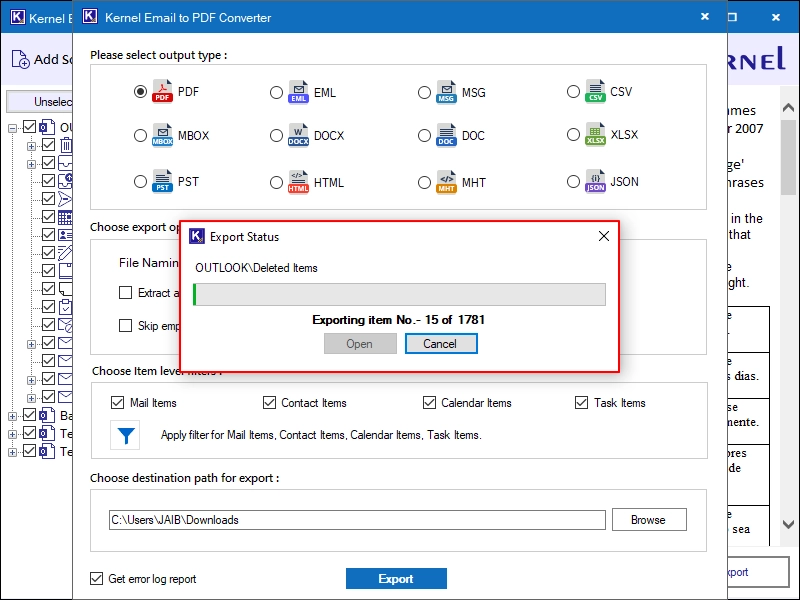Click the EML format icon
This screenshot has height=600, width=800.
coord(298,92)
